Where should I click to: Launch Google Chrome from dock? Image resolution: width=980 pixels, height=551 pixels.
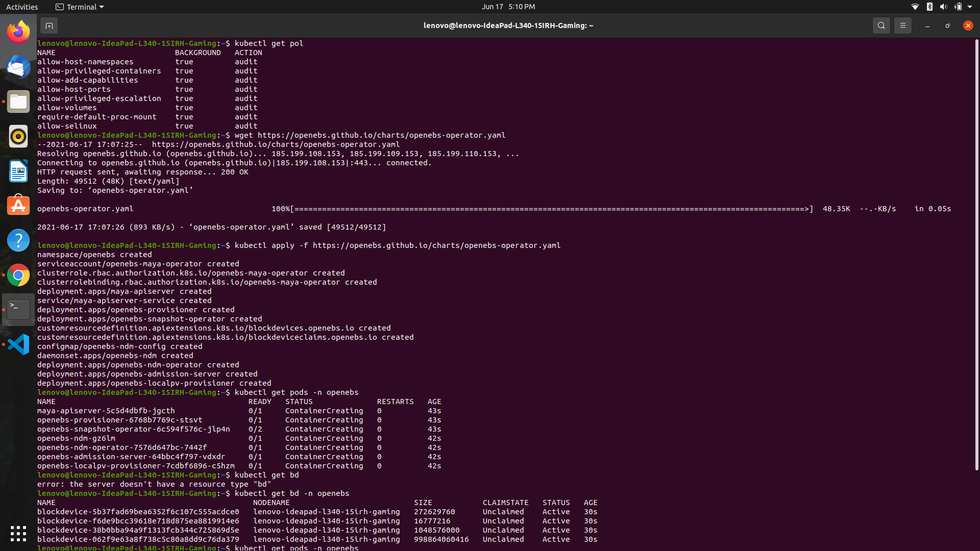[18, 275]
